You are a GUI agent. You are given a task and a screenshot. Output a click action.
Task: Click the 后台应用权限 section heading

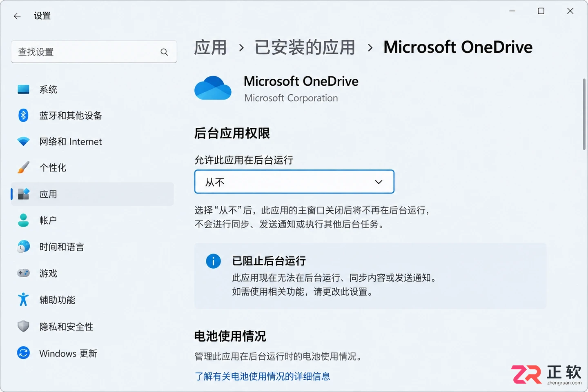point(232,133)
